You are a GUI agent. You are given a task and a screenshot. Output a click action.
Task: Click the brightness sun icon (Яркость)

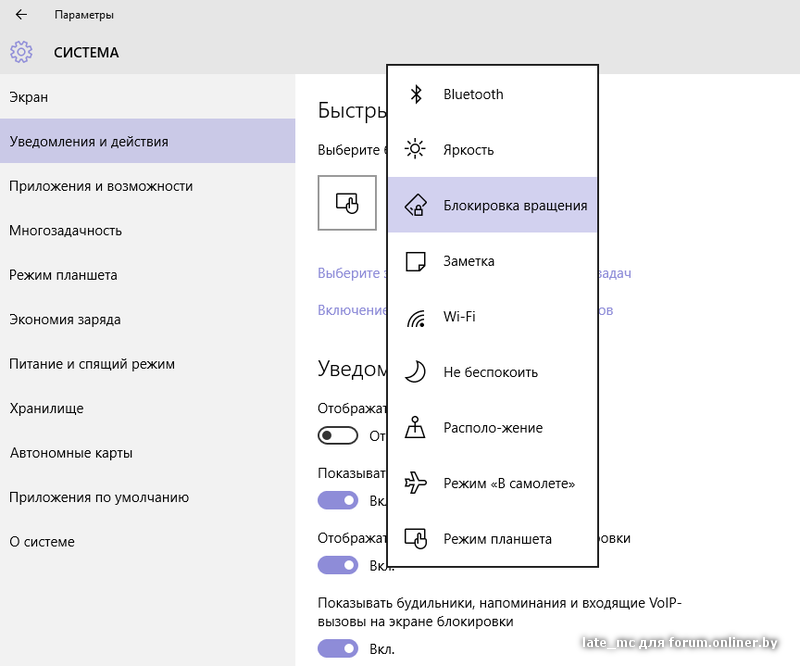415,150
